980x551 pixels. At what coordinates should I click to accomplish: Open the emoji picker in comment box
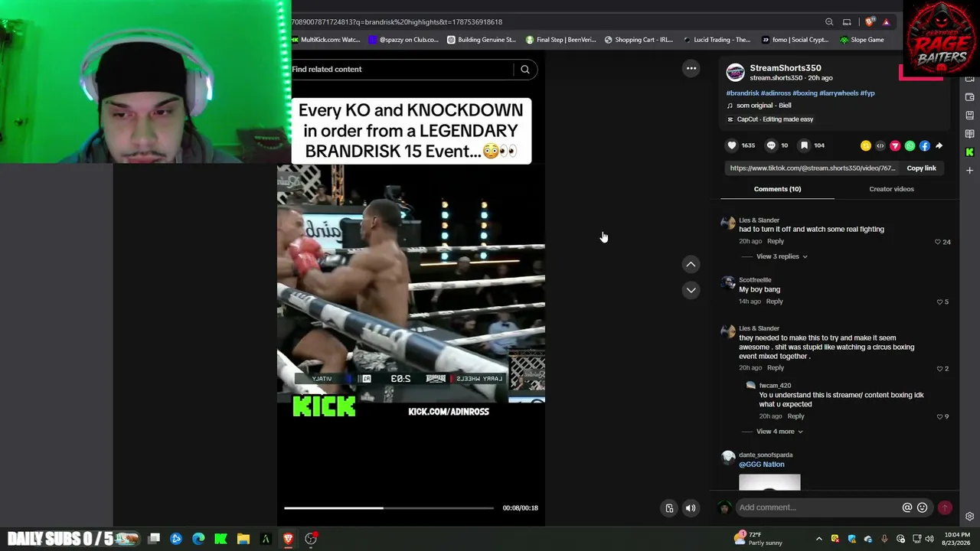(x=923, y=507)
